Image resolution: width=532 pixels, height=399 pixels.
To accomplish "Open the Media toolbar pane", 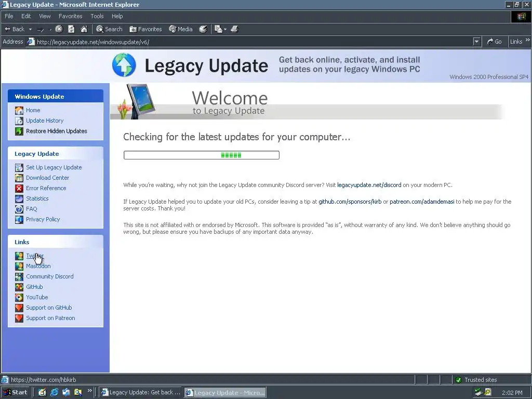I will point(181,29).
